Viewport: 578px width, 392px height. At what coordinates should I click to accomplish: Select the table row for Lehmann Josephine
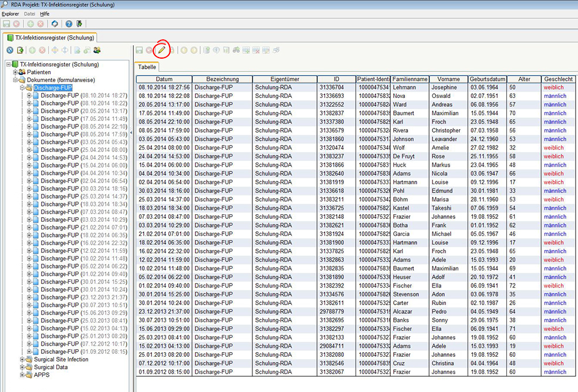click(410, 87)
